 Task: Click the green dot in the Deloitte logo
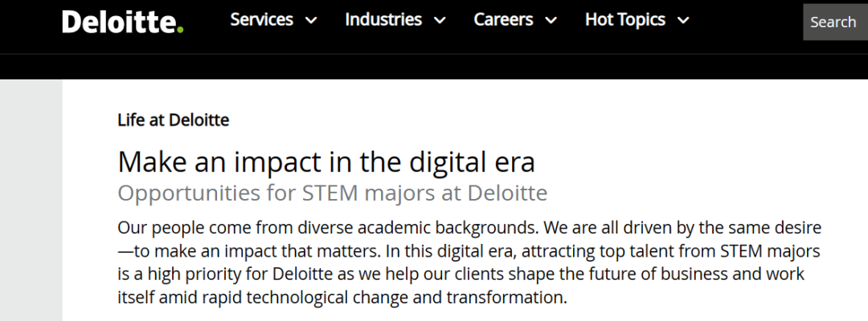[x=179, y=30]
